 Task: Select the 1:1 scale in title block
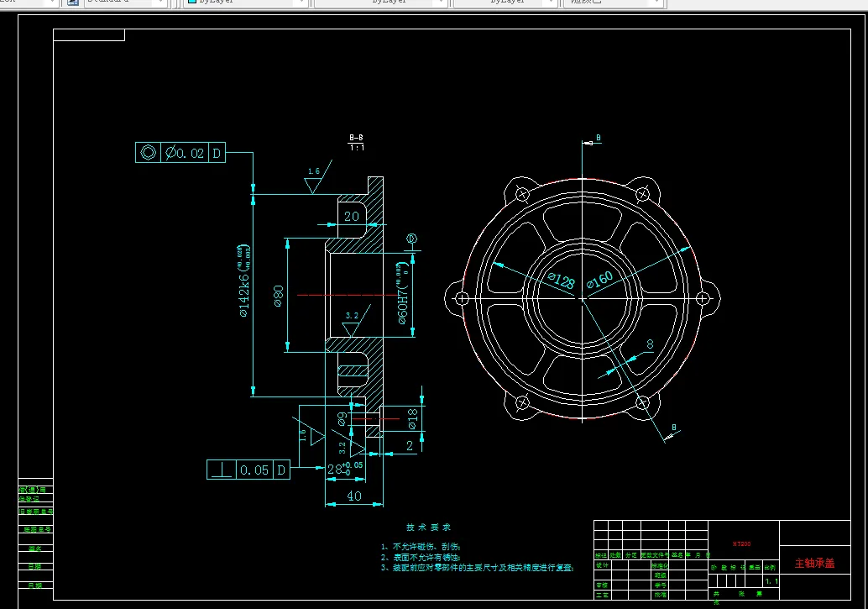771,581
